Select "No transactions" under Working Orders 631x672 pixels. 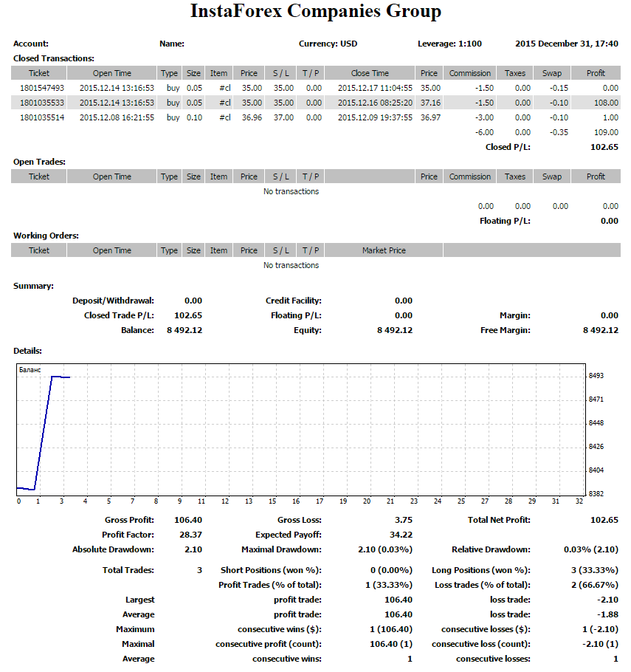point(291,265)
